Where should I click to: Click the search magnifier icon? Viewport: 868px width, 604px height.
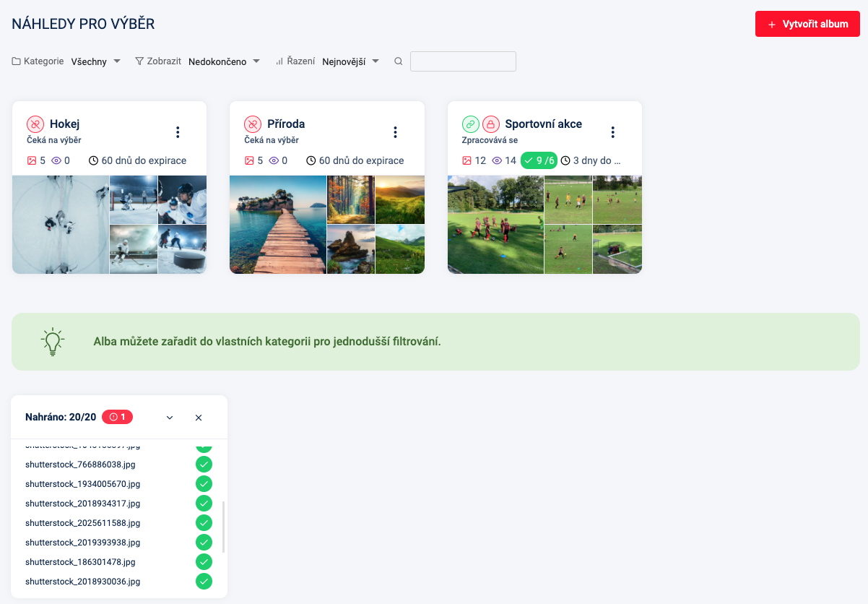click(x=398, y=61)
